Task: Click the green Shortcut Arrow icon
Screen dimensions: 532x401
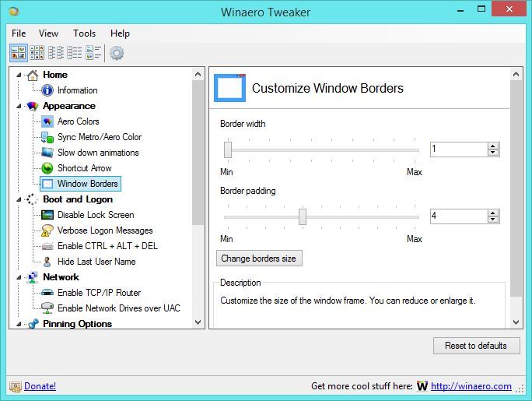Action: tap(47, 168)
